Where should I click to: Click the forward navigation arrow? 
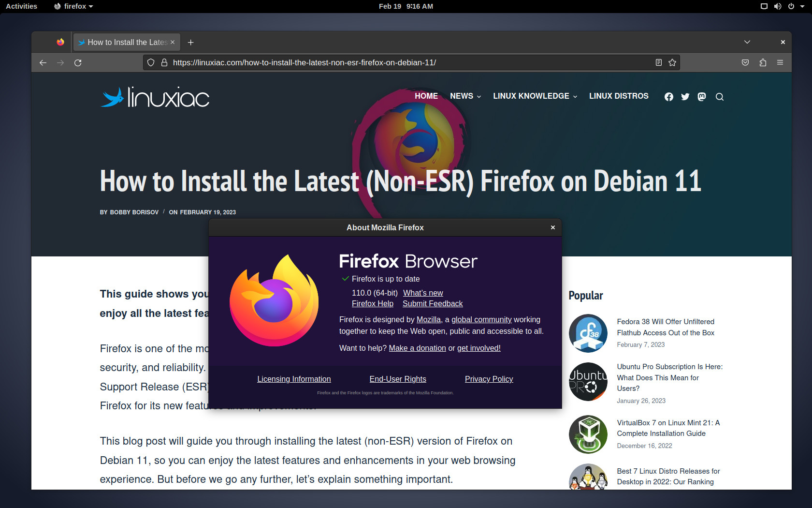pos(60,62)
